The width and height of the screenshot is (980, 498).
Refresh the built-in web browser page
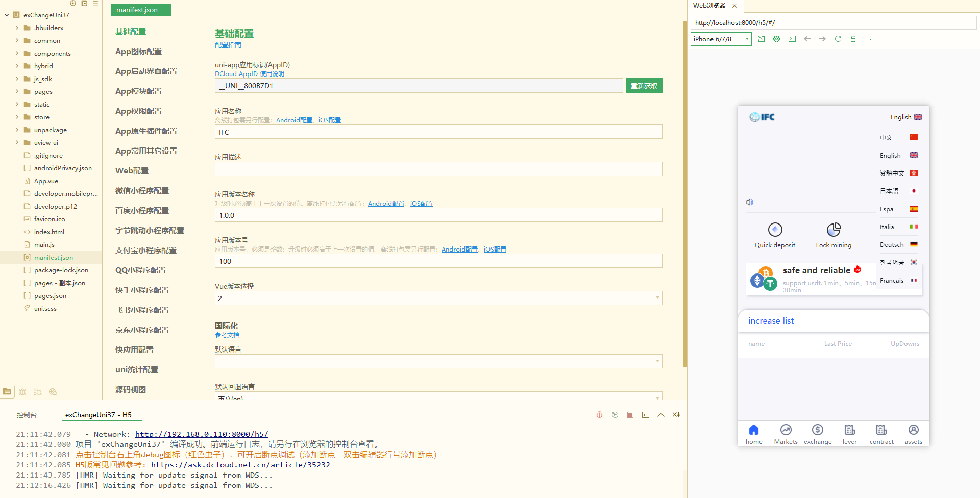(x=838, y=39)
